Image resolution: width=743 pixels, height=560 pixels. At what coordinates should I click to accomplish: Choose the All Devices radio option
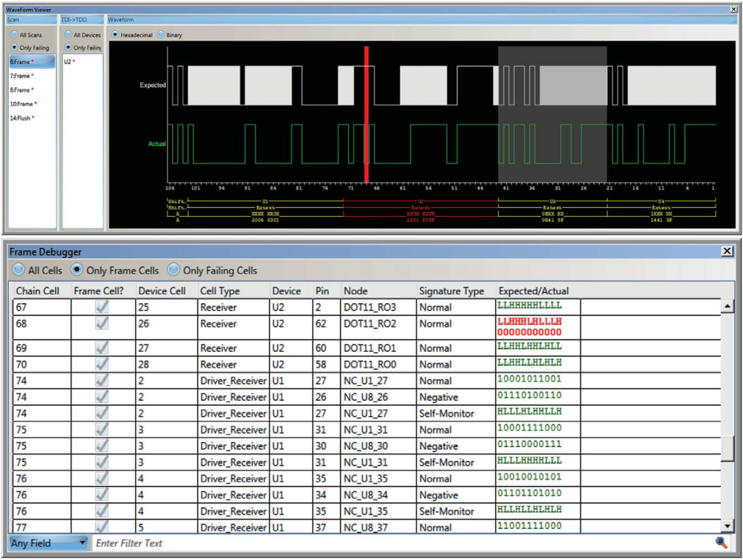tap(69, 35)
